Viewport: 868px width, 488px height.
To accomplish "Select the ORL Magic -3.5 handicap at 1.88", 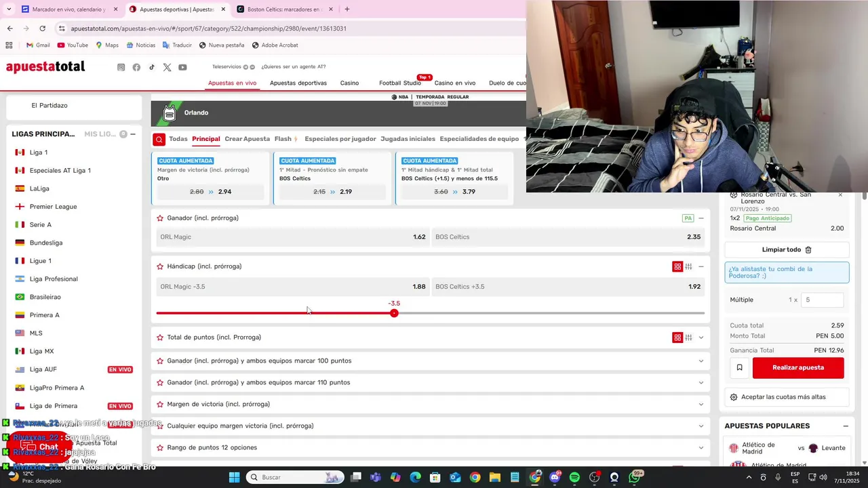I will [x=292, y=287].
